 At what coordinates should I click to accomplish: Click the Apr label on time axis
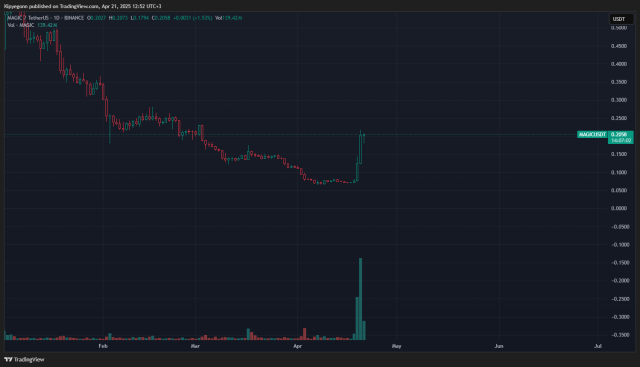[x=298, y=346]
